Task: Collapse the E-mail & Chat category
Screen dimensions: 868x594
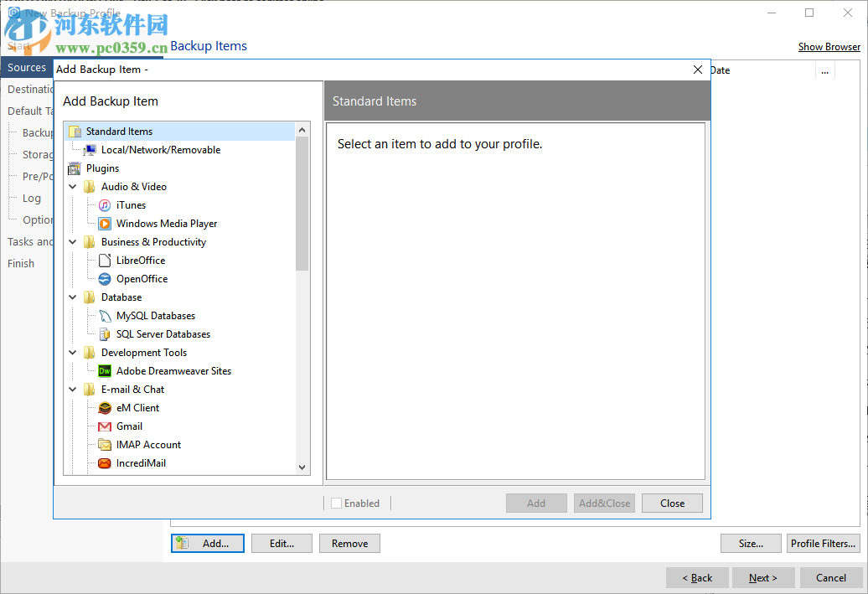Action: pos(73,390)
